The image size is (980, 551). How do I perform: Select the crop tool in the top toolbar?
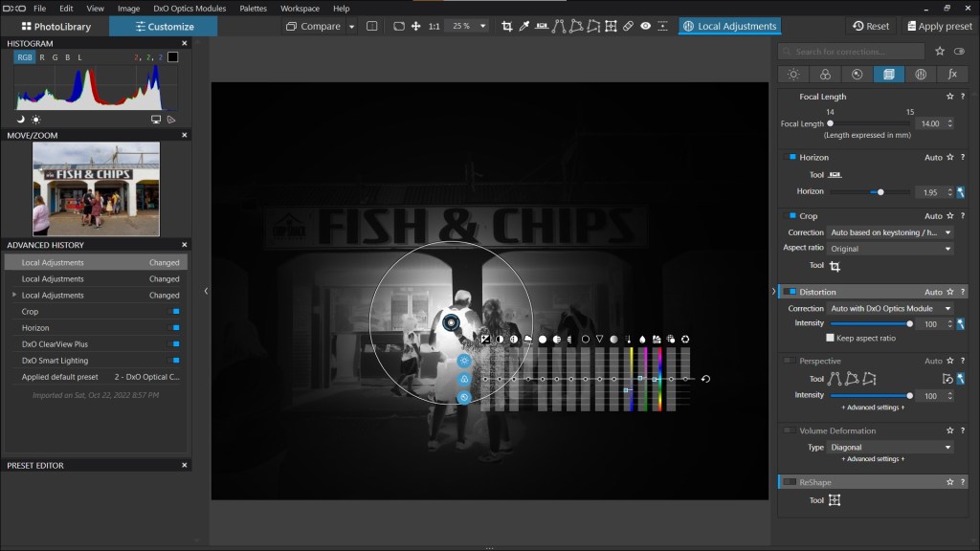coord(507,26)
